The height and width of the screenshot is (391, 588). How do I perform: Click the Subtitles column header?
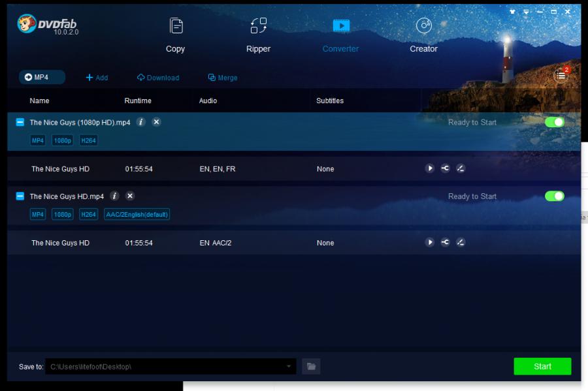coord(330,101)
